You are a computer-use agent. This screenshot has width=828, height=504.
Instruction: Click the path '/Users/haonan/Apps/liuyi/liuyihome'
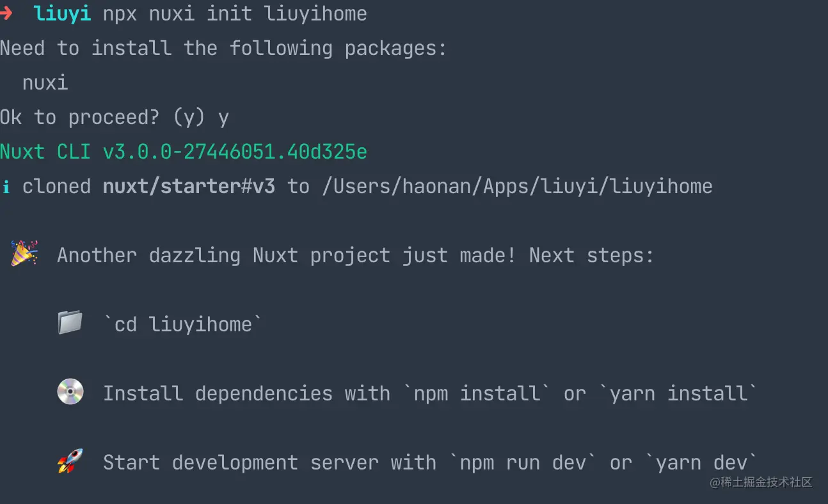[517, 187]
